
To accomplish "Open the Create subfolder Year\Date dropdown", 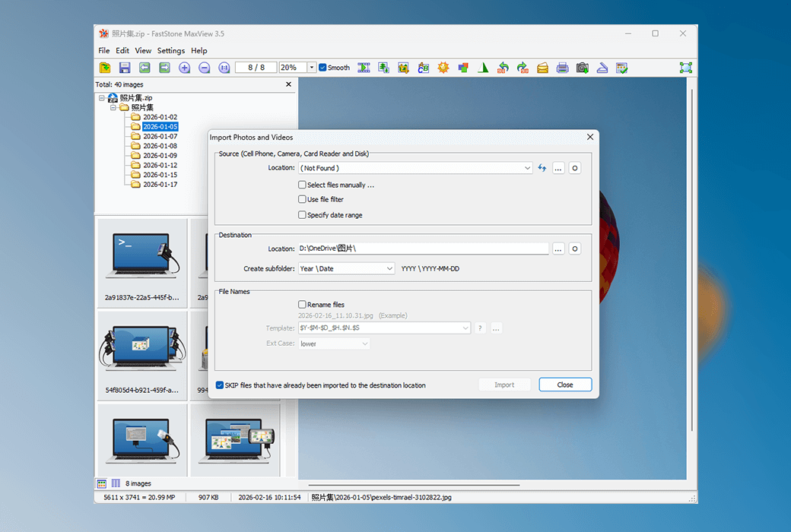I will [x=389, y=268].
